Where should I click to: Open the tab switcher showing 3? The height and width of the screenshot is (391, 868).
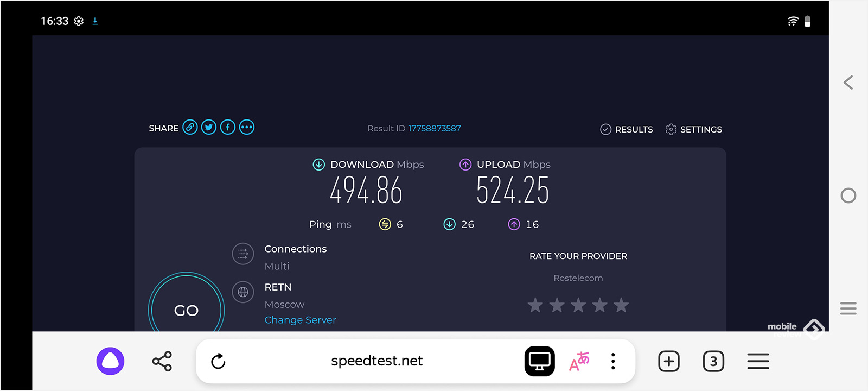coord(713,361)
